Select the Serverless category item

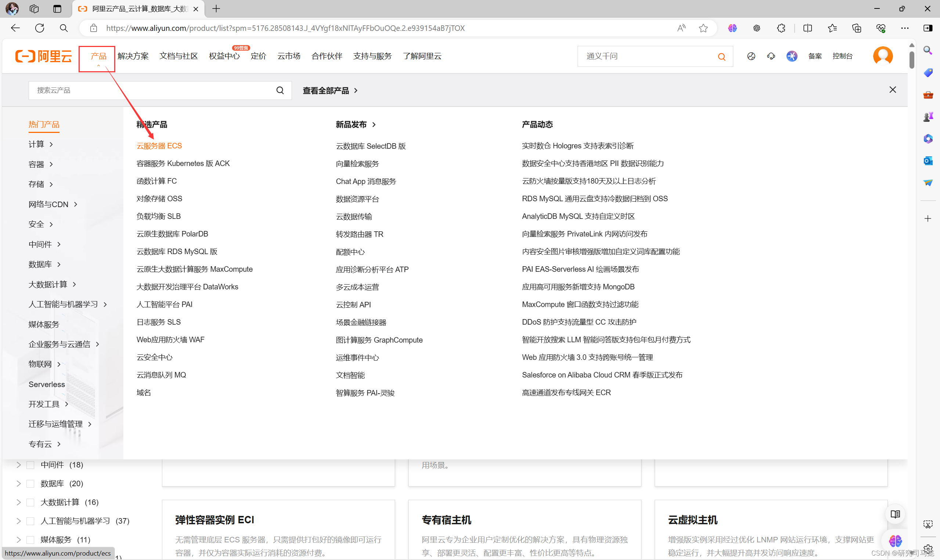(x=47, y=384)
